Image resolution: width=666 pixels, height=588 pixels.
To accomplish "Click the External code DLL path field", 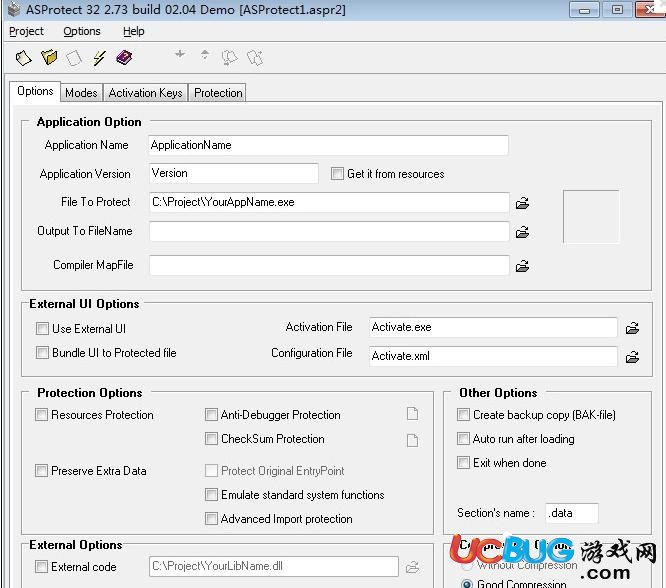I will (274, 566).
